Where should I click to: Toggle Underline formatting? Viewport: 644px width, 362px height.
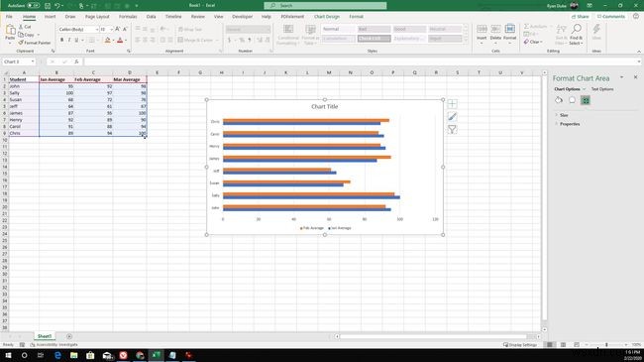[76, 40]
